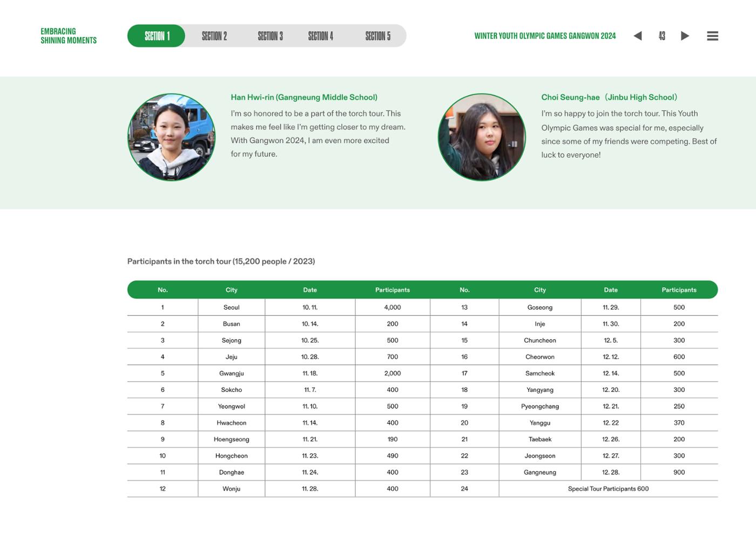756x535 pixels.
Task: Click Special Tour Participants 600 cell
Action: [609, 489]
